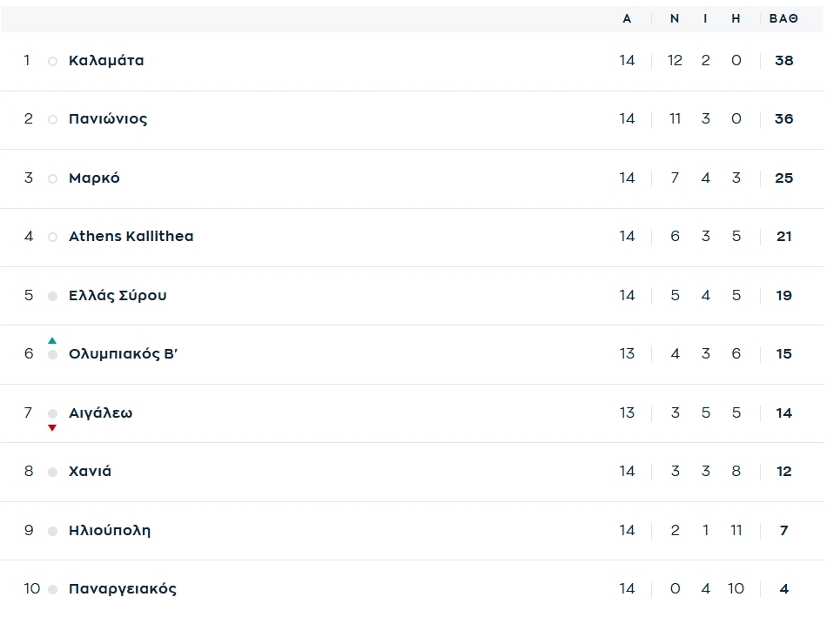Select the Ολυμπιακός Β' team name
The height and width of the screenshot is (617, 840).
click(123, 354)
